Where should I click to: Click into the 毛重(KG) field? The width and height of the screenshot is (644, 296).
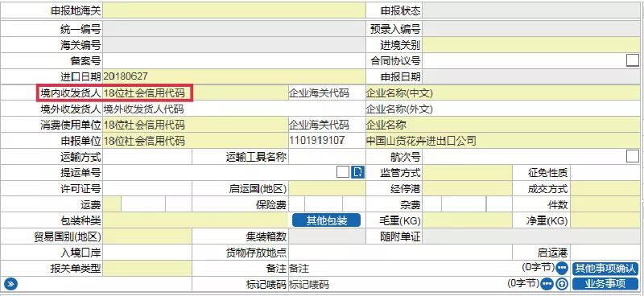click(468, 220)
